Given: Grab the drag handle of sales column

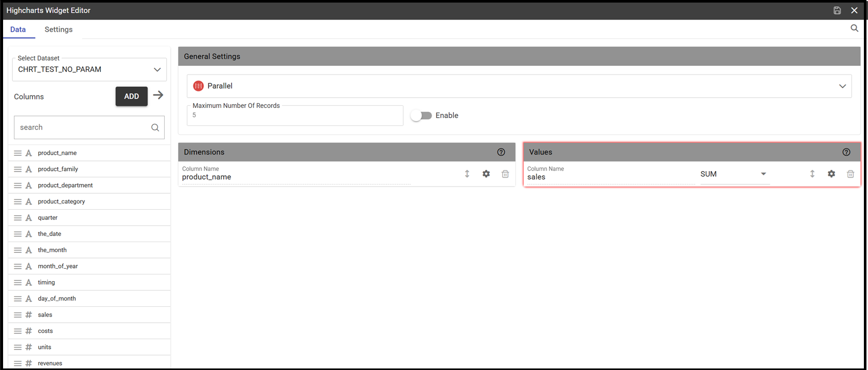Looking at the screenshot, I should 17,315.
